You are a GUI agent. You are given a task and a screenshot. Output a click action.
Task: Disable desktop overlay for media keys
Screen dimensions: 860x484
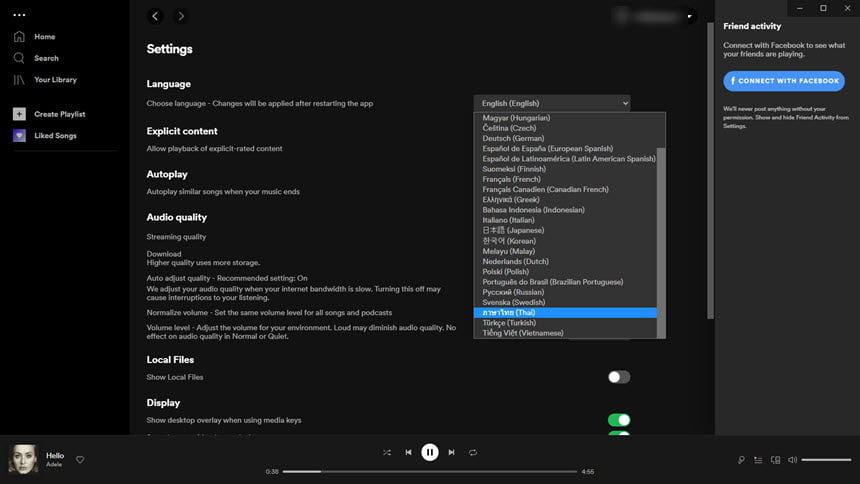[619, 420]
